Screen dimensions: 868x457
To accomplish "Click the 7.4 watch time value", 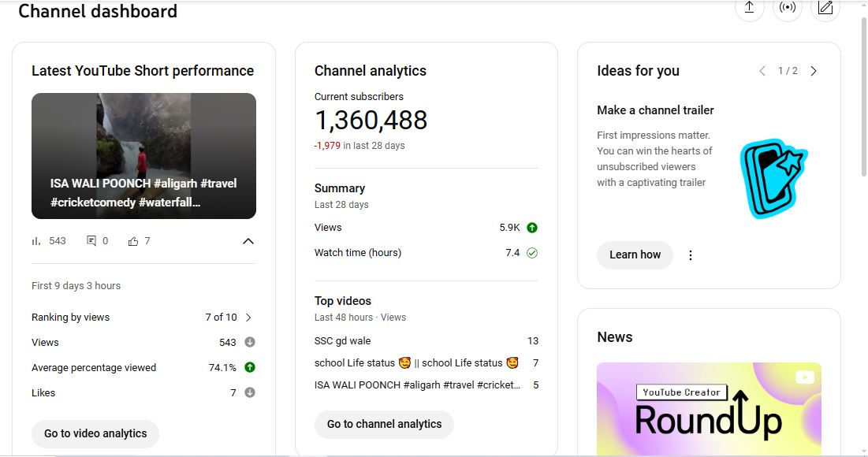I will [512, 253].
